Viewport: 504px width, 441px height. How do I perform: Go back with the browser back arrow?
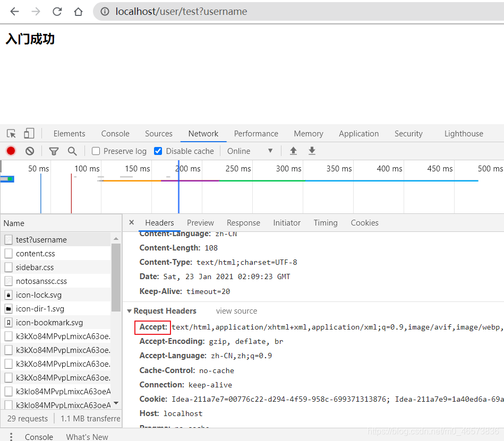[x=14, y=12]
